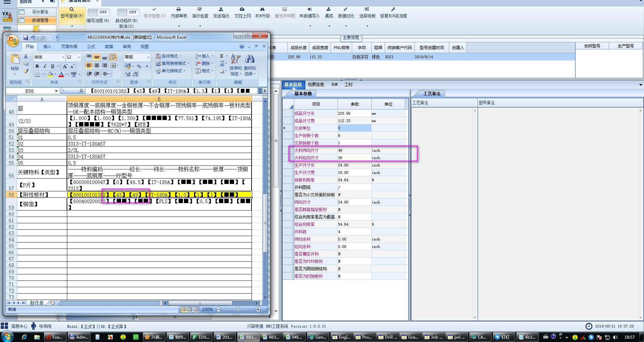Switch to Page Layout view in Excel's status bar
The width and height of the screenshot is (644, 342).
[190, 309]
